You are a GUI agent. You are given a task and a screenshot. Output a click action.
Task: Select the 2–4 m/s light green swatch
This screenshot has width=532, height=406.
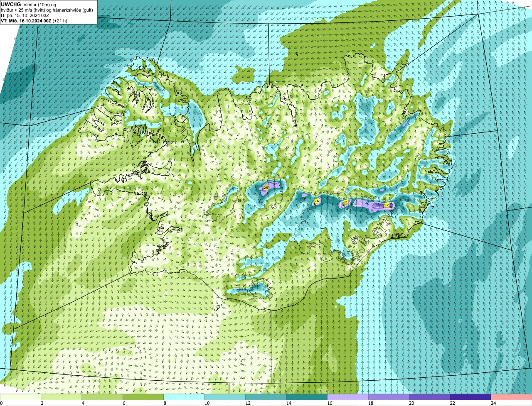point(62,397)
